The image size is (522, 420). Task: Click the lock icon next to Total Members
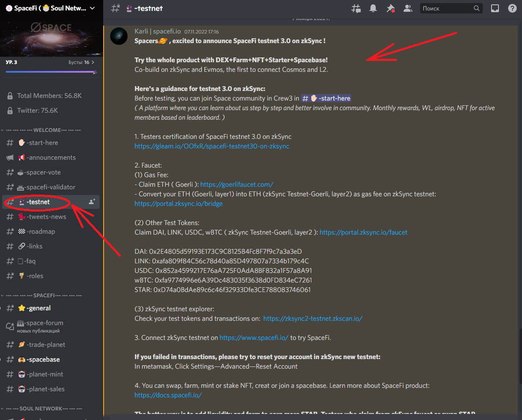pos(10,96)
